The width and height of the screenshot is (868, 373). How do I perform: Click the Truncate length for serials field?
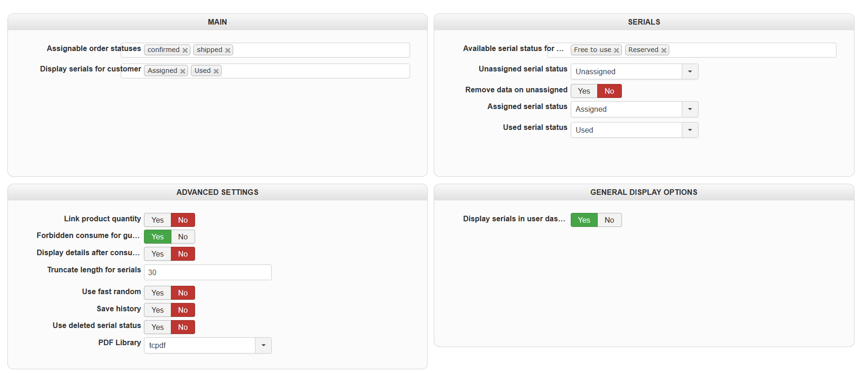pos(208,272)
